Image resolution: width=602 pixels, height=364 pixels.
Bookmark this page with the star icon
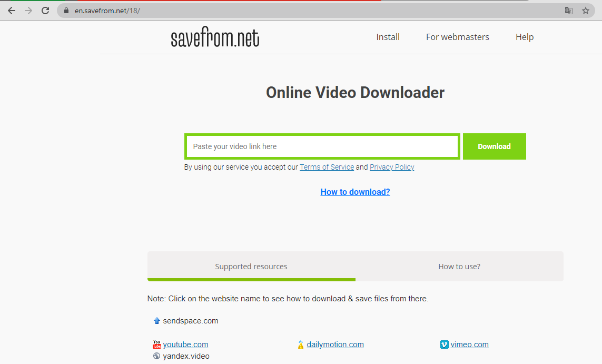tap(586, 11)
